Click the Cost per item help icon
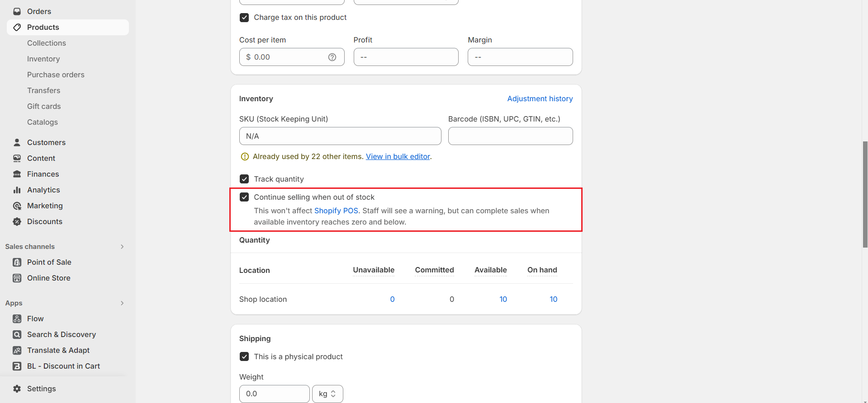 pos(332,57)
